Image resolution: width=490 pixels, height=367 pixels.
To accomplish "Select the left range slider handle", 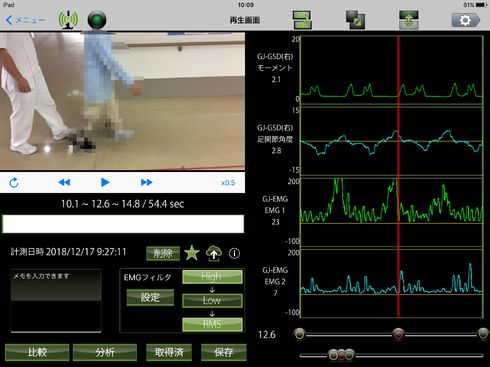I will [300, 334].
